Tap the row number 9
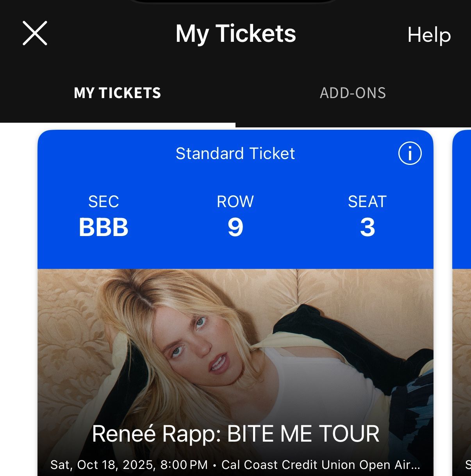The image size is (471, 476). click(235, 227)
